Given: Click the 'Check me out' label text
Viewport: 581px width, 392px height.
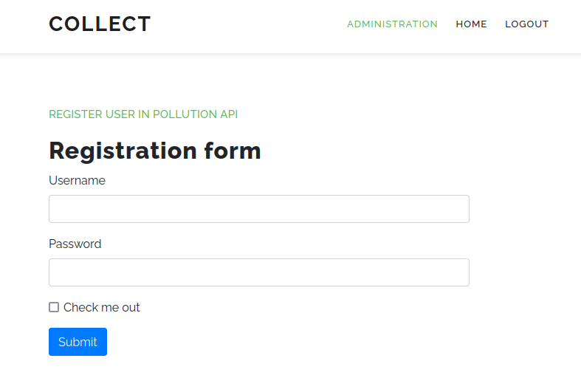Looking at the screenshot, I should [101, 307].
